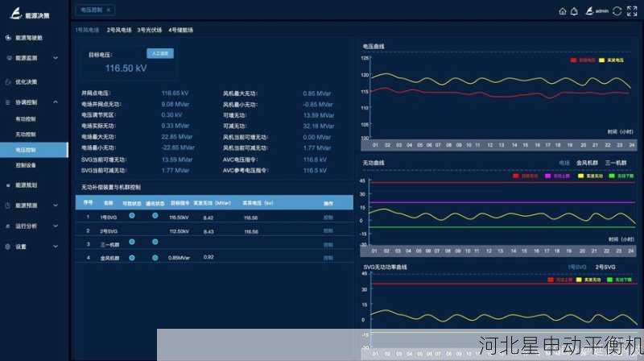The height and width of the screenshot is (361, 644).
Task: Click the 能源监测 sidebar icon
Action: [x=9, y=58]
